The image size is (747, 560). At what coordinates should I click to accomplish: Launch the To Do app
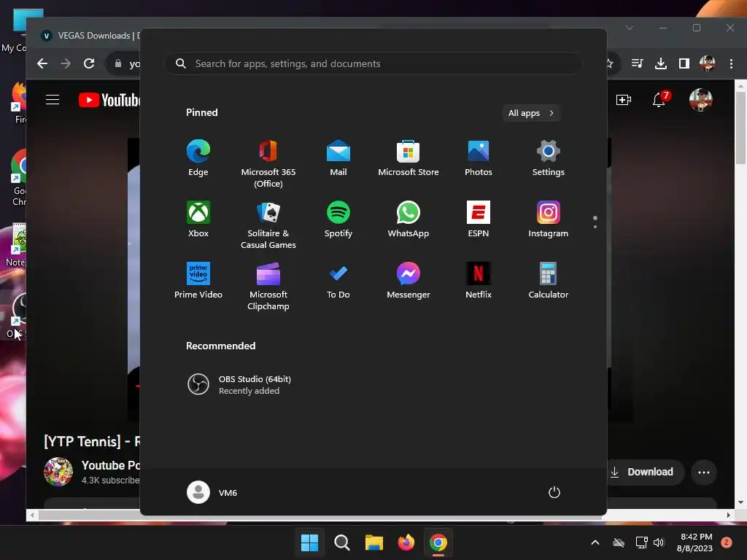(338, 281)
